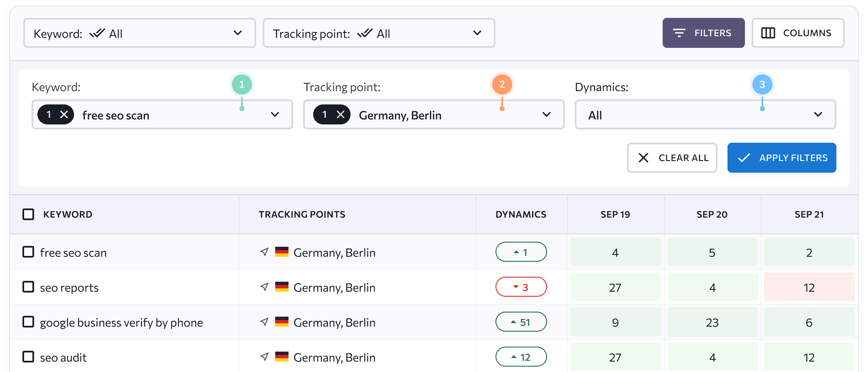Remove the free seo scan keyword chip
Screen dimensions: 868x372
(x=64, y=115)
